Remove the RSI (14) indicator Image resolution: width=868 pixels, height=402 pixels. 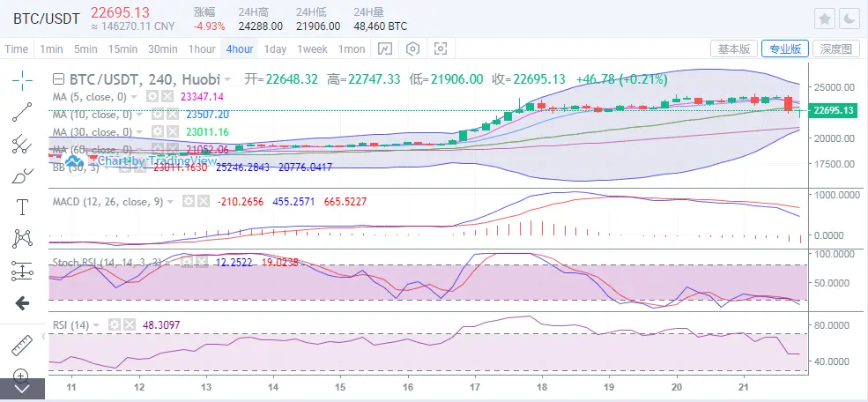click(129, 324)
